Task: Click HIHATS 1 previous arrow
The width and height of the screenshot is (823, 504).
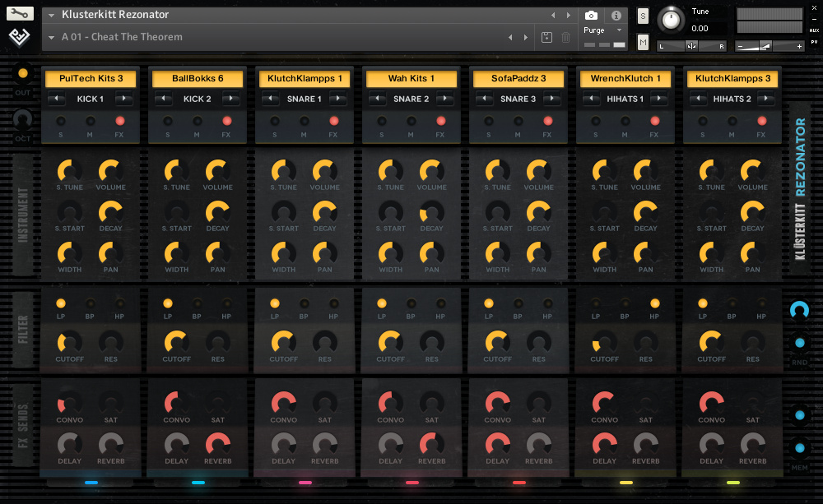Action: (x=592, y=99)
